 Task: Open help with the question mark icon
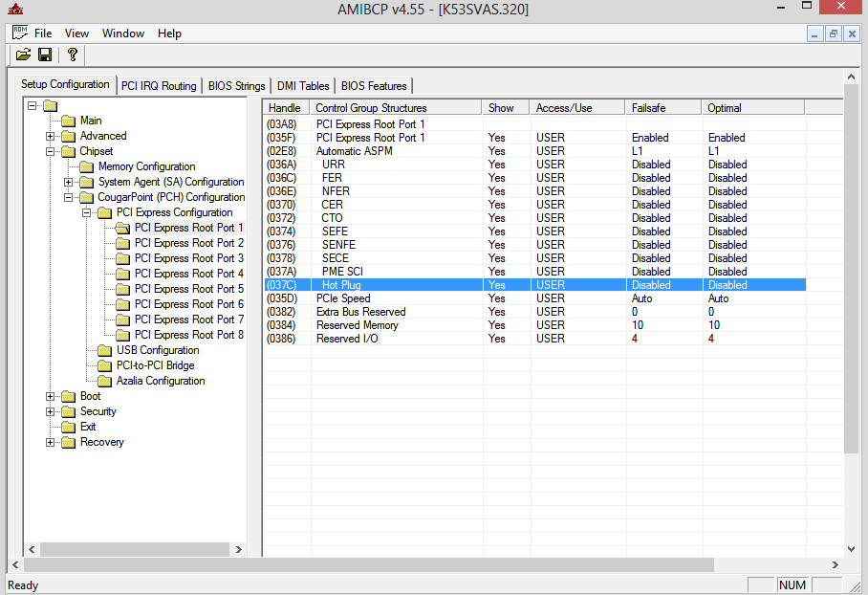point(72,55)
